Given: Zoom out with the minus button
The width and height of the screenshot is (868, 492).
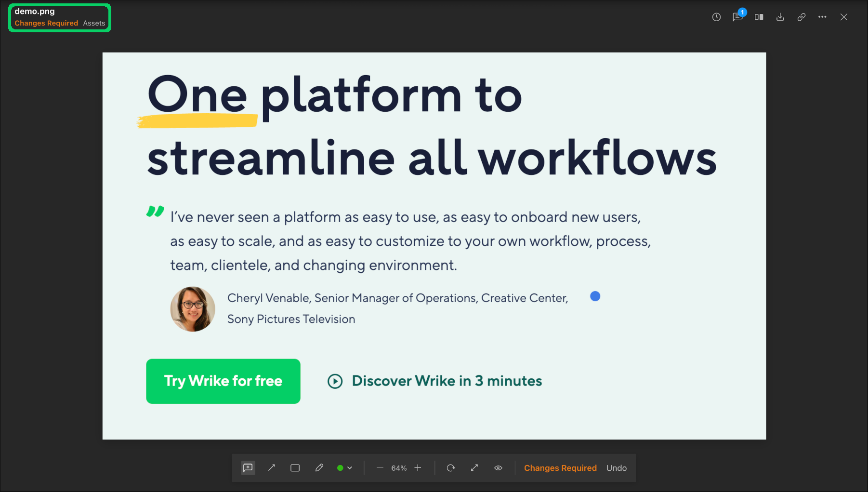Looking at the screenshot, I should pos(380,468).
